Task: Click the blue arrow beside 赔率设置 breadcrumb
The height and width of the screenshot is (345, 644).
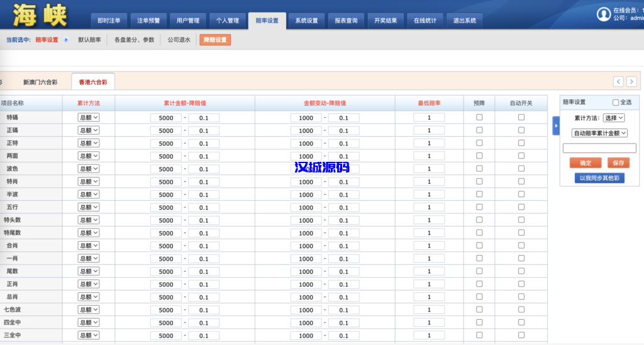Action: 66,40
